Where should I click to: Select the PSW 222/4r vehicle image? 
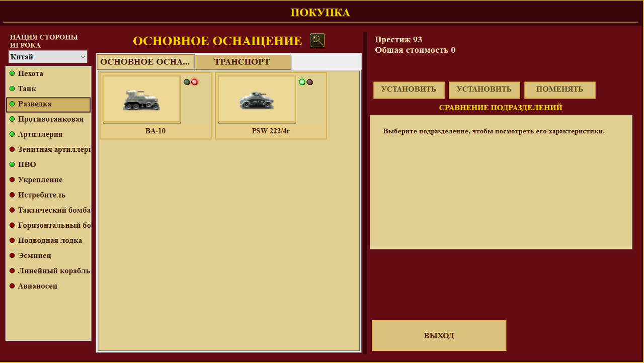click(x=257, y=99)
